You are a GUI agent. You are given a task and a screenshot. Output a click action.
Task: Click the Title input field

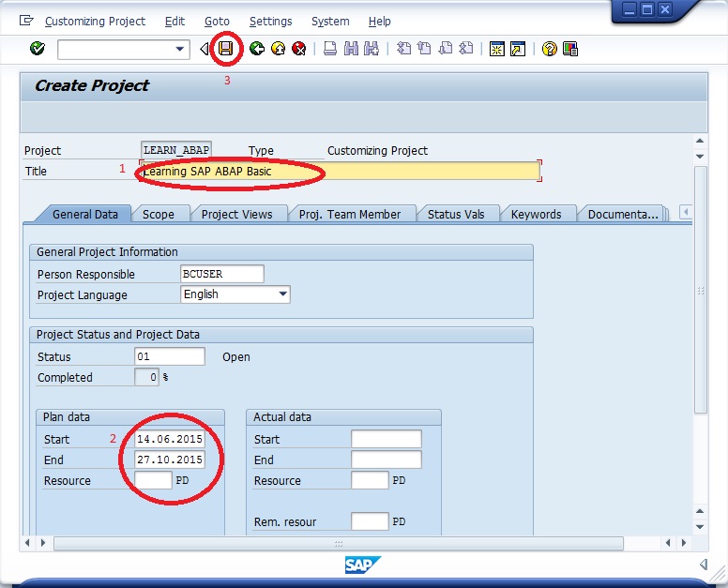click(x=341, y=172)
